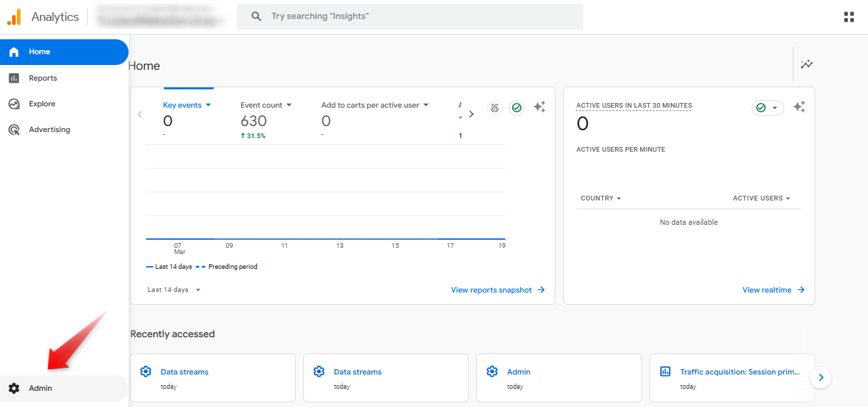The image size is (868, 407).
Task: Click the Home house icon
Action: click(x=14, y=52)
